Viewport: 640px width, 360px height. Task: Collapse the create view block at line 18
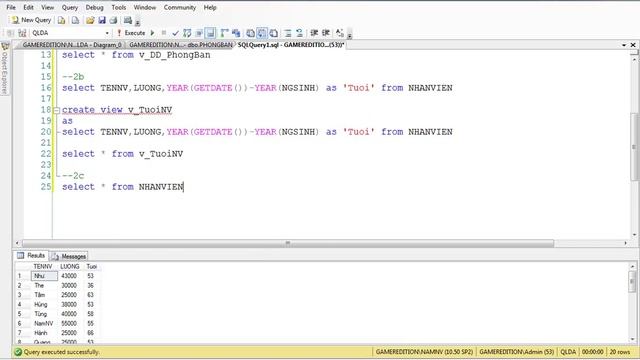57,110
